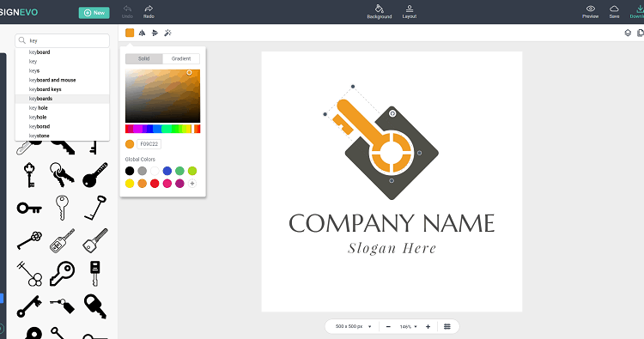Select the pink global color
The image size is (644, 339).
[167, 184]
